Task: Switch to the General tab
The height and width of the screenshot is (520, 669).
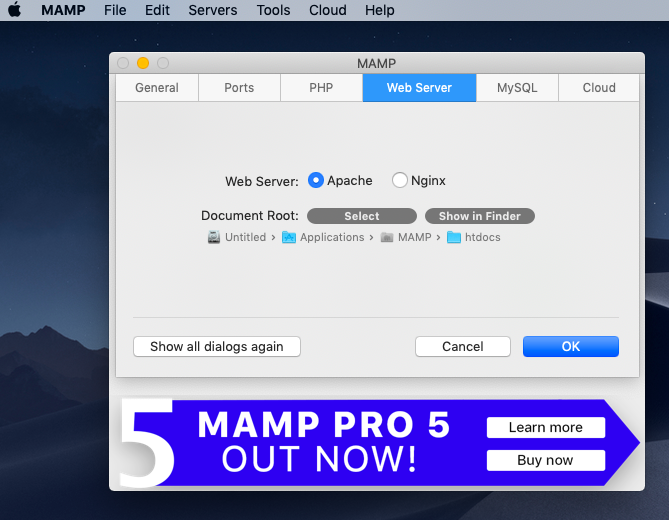Action: tap(157, 88)
